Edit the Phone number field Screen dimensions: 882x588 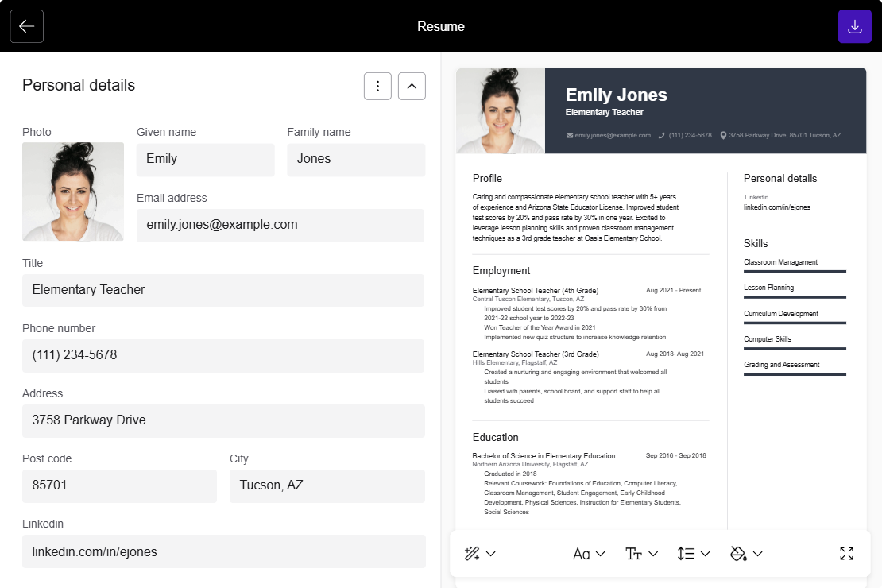(x=222, y=355)
